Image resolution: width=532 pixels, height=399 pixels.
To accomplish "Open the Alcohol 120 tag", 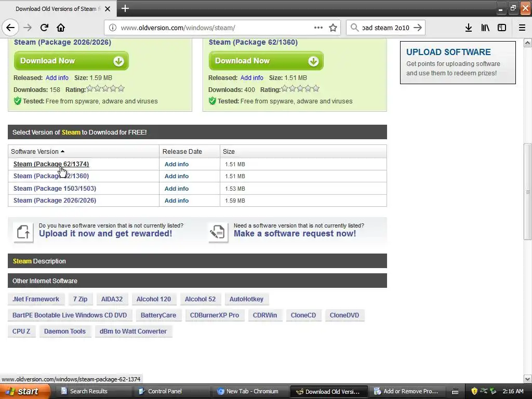I will click(153, 299).
